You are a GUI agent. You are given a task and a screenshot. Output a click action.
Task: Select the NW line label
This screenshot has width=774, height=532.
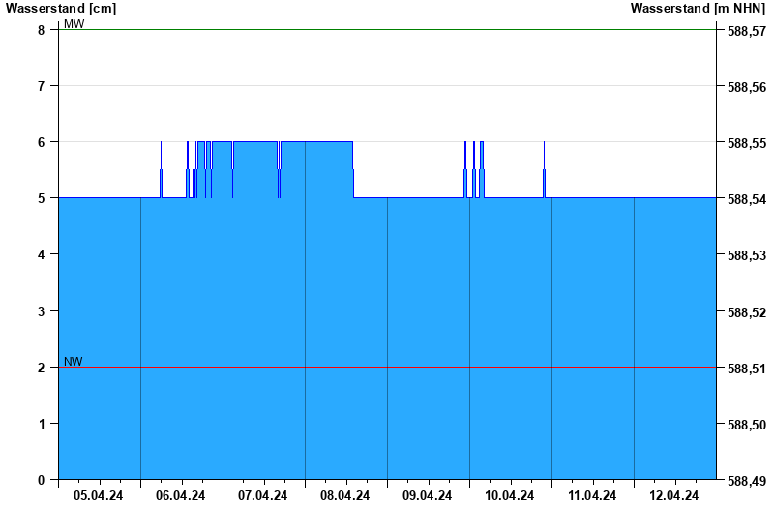[x=74, y=362]
